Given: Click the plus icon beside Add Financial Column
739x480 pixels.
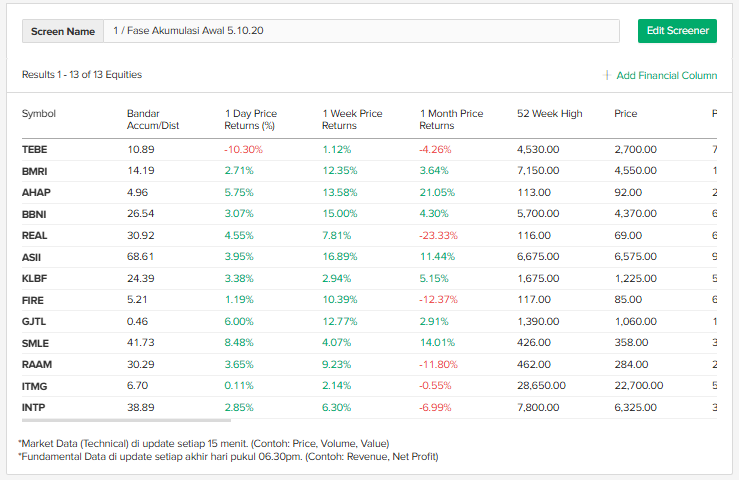Looking at the screenshot, I should (607, 75).
